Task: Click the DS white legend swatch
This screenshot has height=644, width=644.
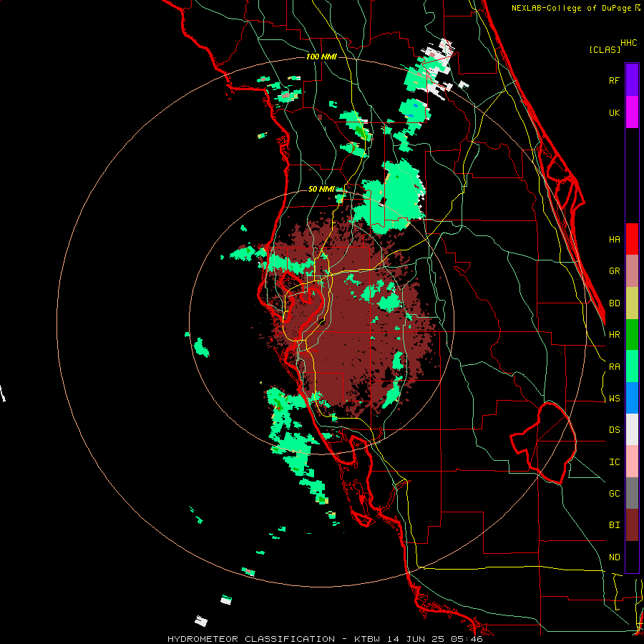Action: (632, 429)
